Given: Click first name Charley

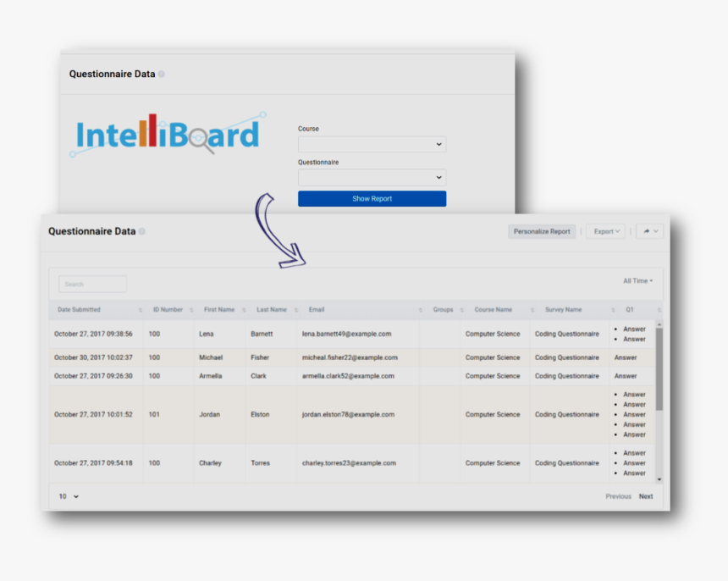Looking at the screenshot, I should point(210,463).
